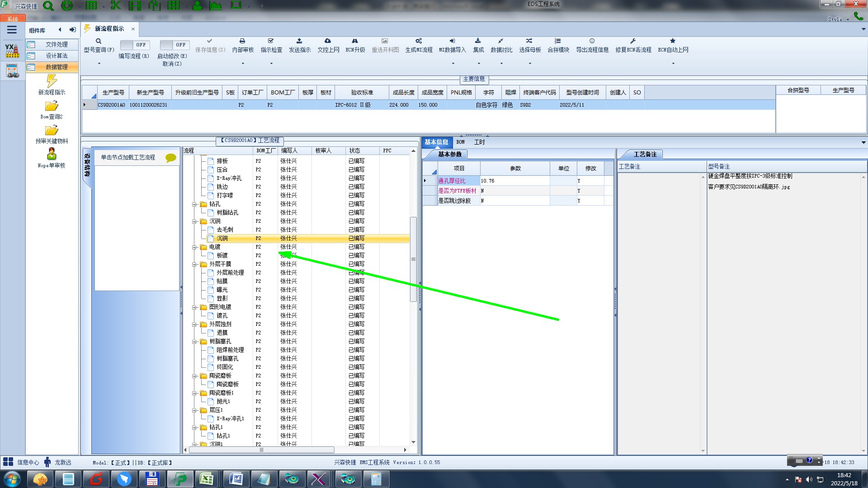
Task: Click the 修复ECN丢流程 wrench icon
Action: [x=633, y=41]
